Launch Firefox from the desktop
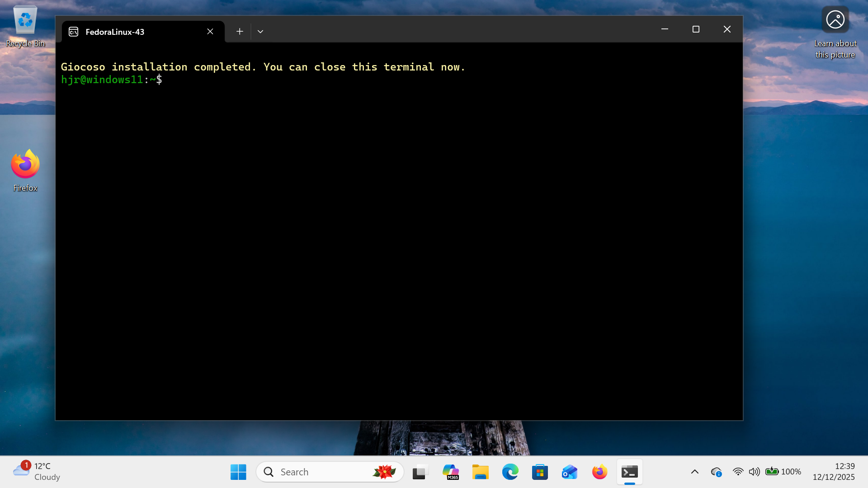 (25, 164)
